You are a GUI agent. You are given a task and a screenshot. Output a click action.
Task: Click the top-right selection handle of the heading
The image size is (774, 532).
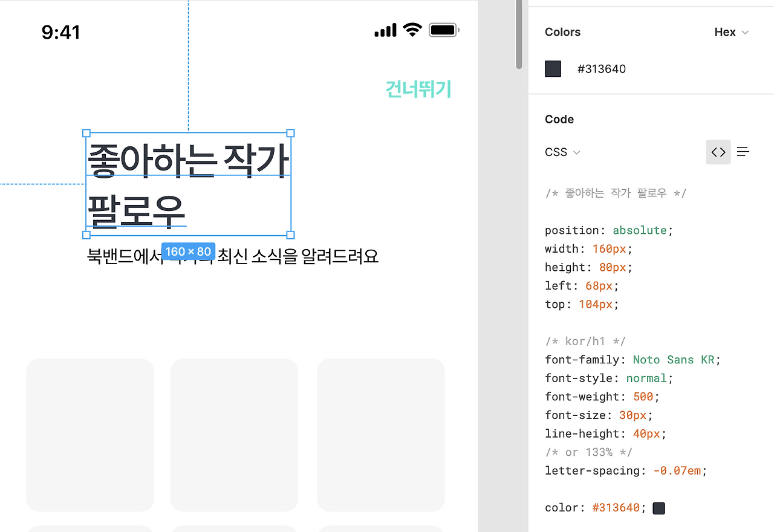291,132
